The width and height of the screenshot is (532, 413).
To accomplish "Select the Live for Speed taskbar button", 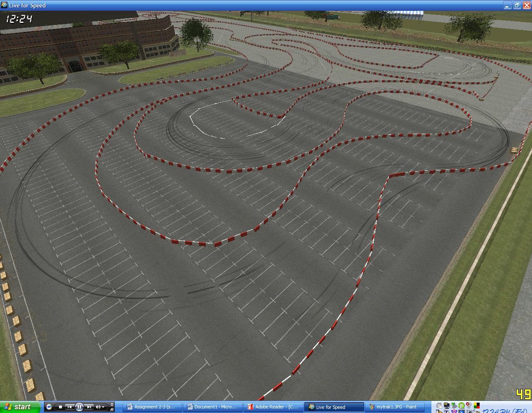I will point(334,407).
